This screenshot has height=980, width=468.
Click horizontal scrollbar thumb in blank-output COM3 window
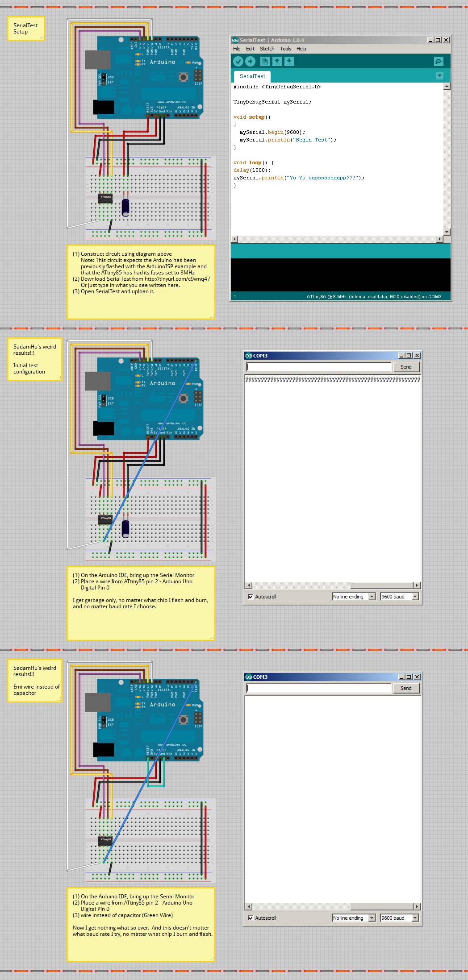382,907
